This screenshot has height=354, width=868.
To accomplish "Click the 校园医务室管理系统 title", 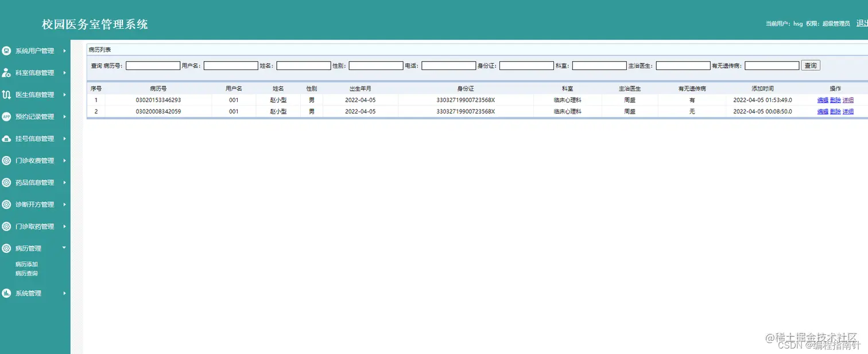I will (x=95, y=25).
